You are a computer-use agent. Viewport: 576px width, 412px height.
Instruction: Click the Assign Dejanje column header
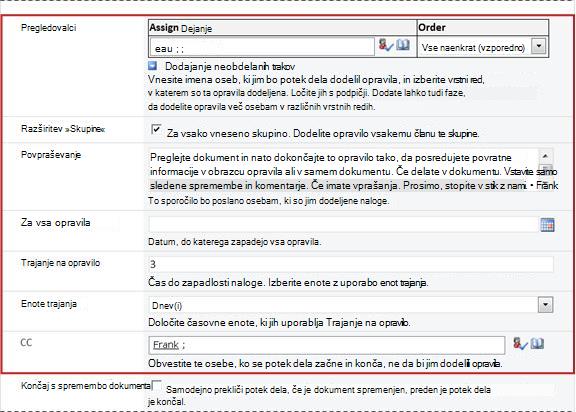[282, 28]
